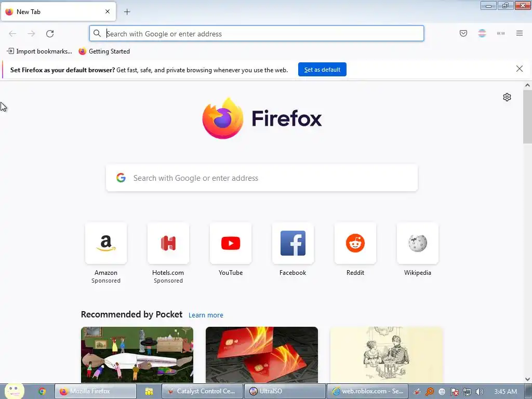
Task: Click the scrollbar up arrow
Action: (x=527, y=86)
